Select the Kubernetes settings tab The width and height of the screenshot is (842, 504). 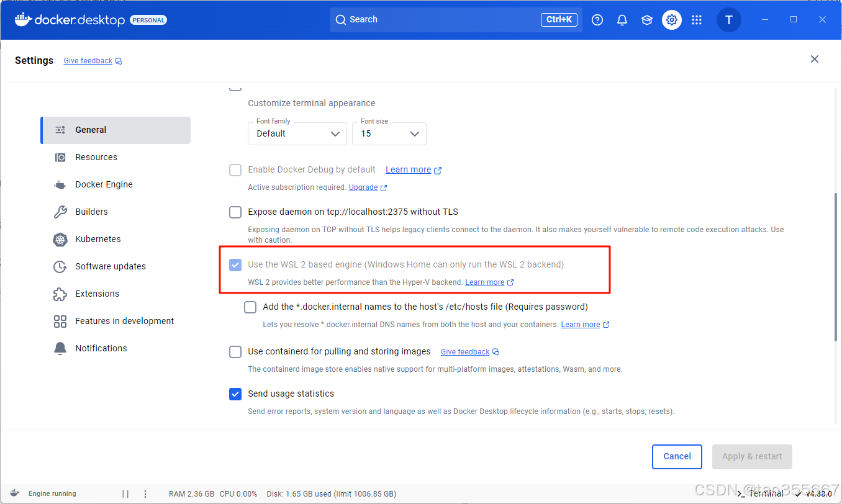coord(116,240)
